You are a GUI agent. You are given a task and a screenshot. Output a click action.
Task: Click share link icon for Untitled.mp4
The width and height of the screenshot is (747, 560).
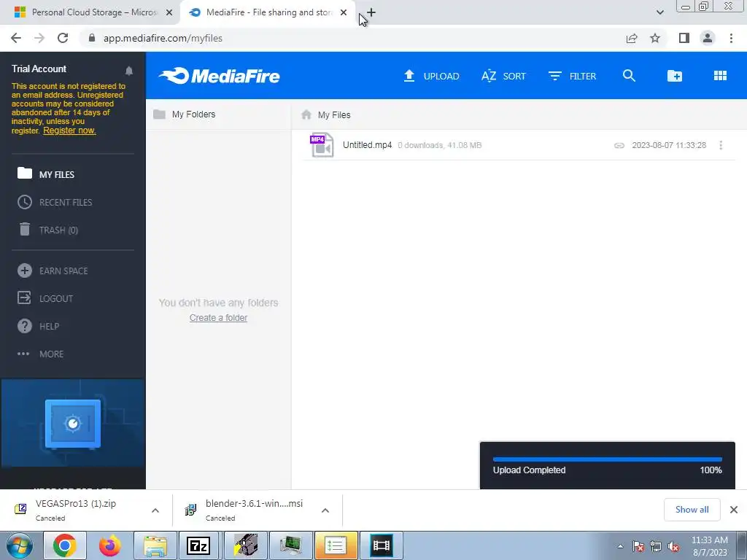click(x=619, y=145)
